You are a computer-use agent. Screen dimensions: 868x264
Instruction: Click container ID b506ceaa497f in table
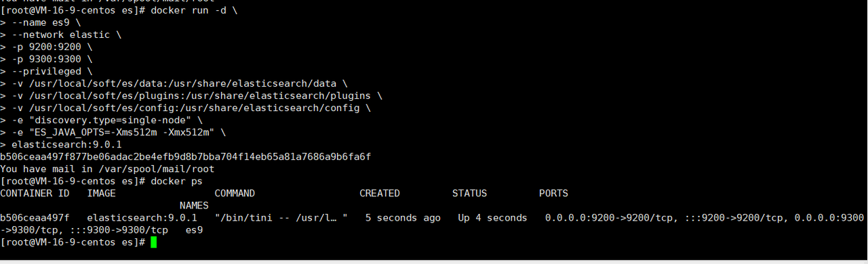point(35,217)
